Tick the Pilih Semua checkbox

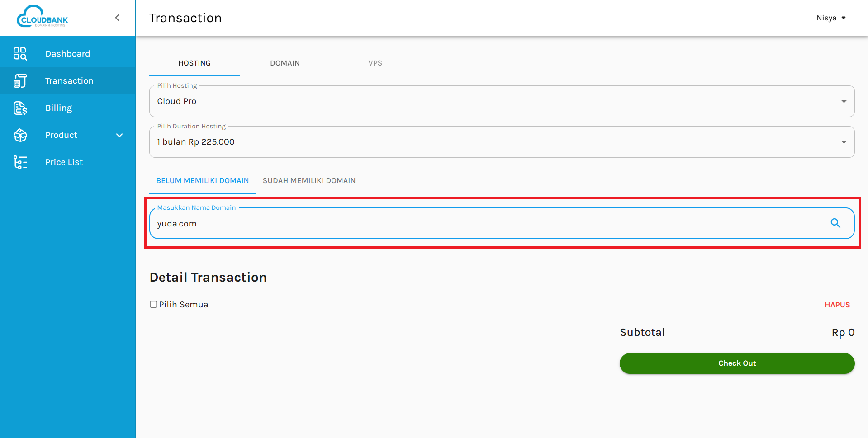[x=153, y=305]
